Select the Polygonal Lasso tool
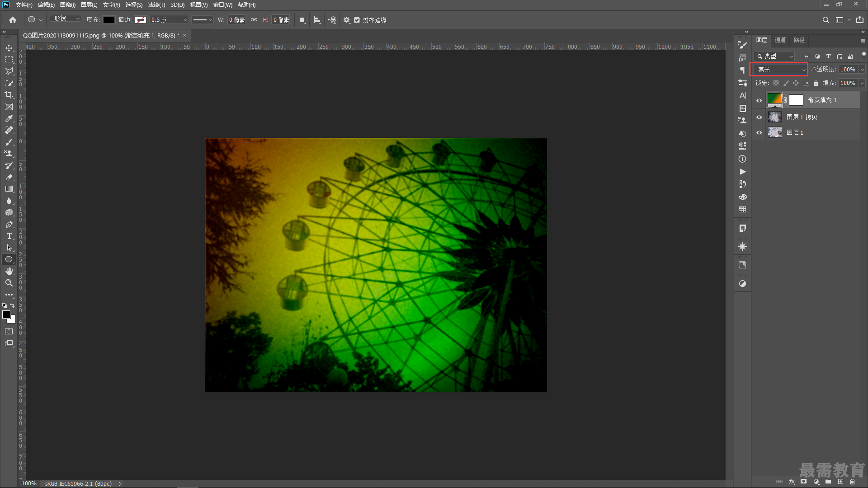Image resolution: width=868 pixels, height=488 pixels. click(x=9, y=71)
